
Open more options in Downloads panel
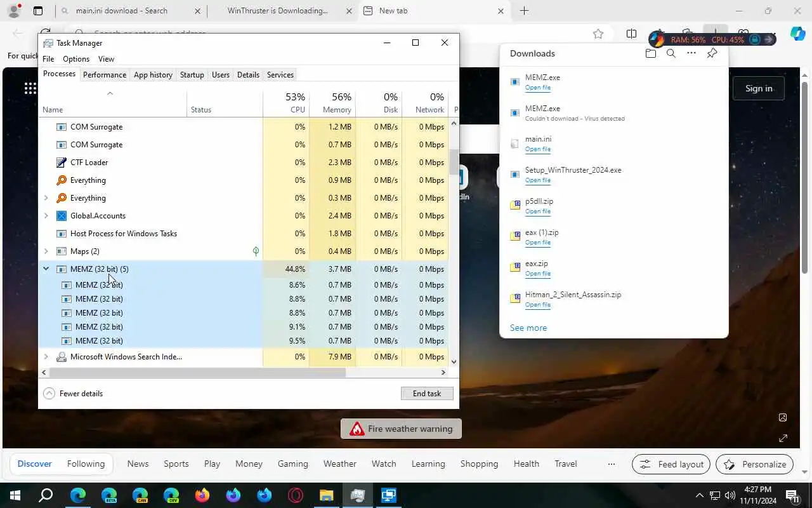click(691, 53)
